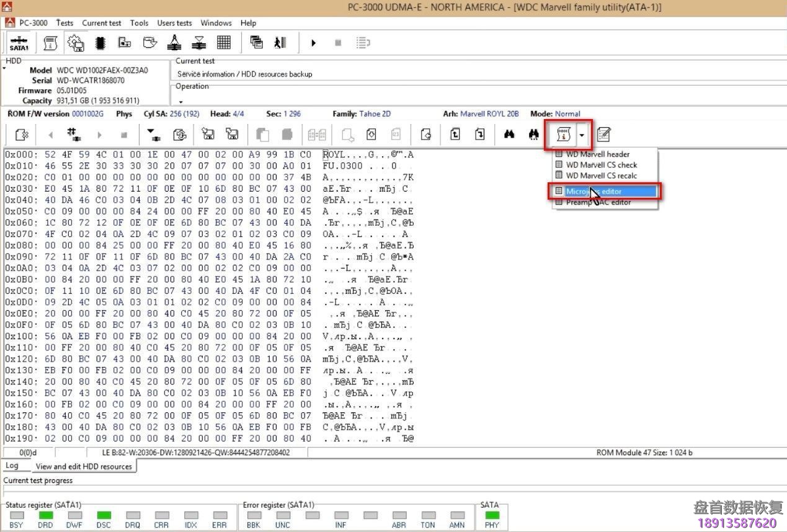Open the Tools menu

tap(139, 23)
